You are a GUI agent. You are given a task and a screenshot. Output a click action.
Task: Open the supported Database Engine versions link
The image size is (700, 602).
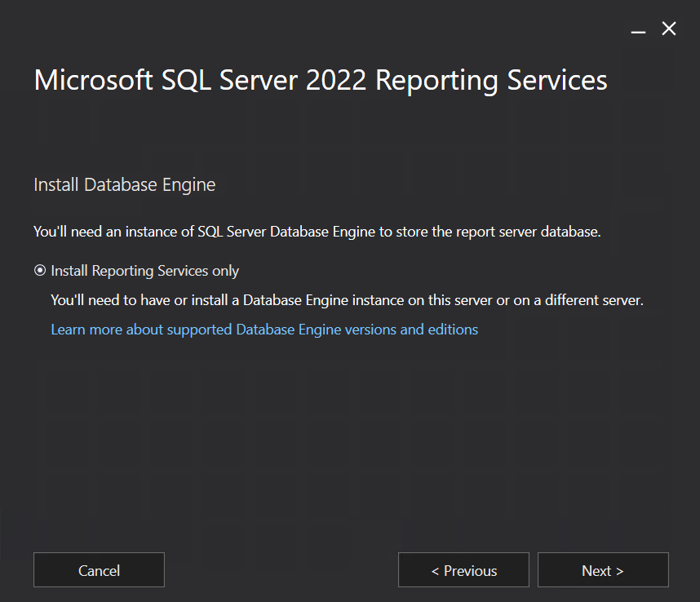[x=264, y=330]
